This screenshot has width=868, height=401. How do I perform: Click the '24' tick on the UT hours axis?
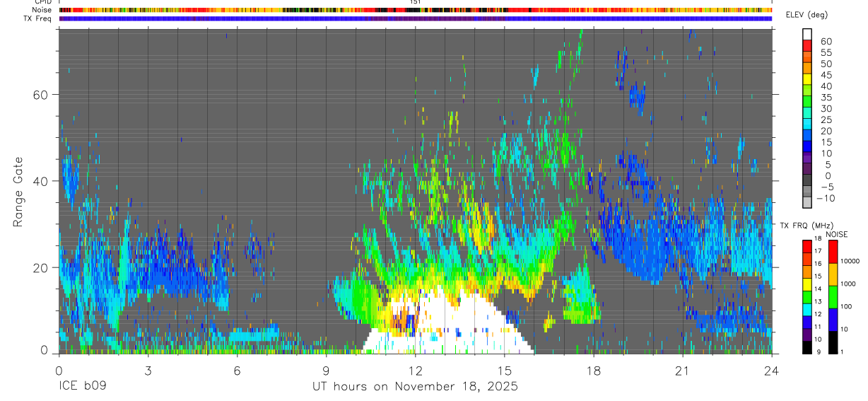coord(771,370)
